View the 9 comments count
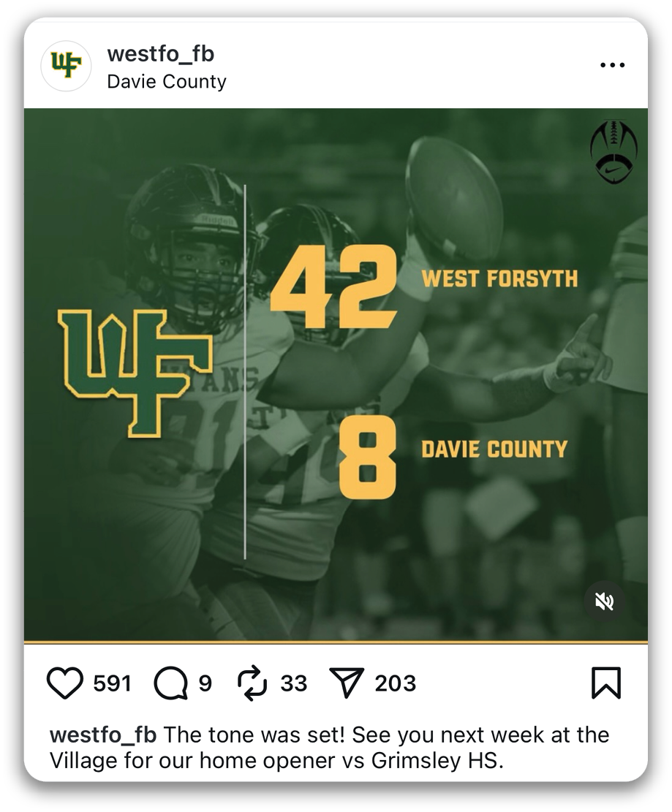 point(205,683)
